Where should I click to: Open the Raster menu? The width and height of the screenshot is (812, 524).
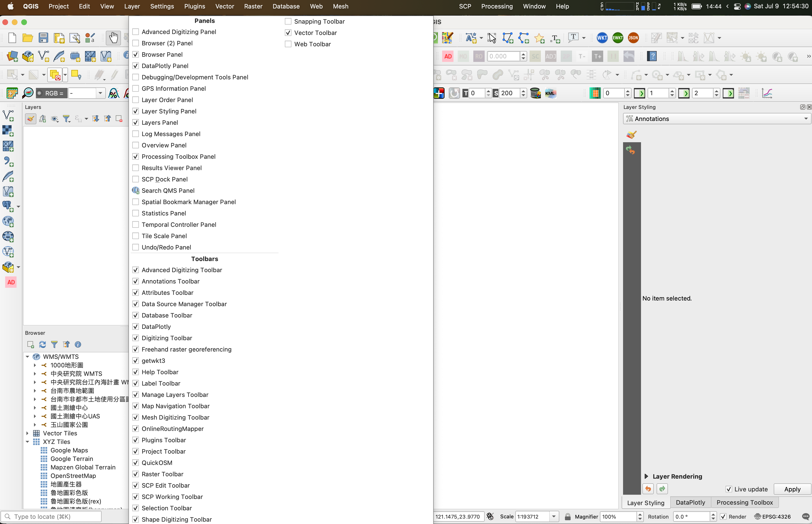pyautogui.click(x=253, y=6)
